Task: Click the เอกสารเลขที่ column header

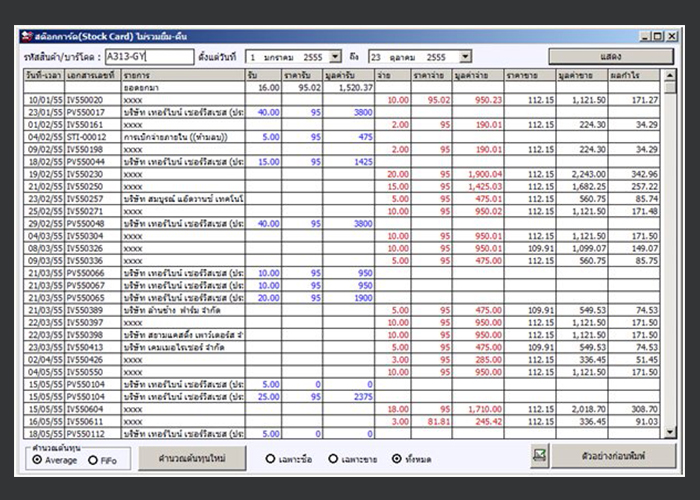Action: click(x=93, y=75)
